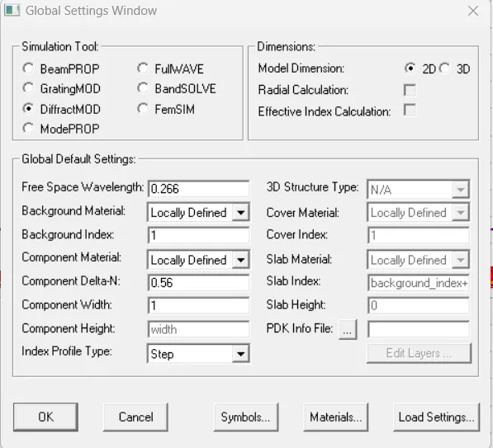This screenshot has width=493, height=448.
Task: Open the Symbols dialog
Action: pyautogui.click(x=246, y=417)
